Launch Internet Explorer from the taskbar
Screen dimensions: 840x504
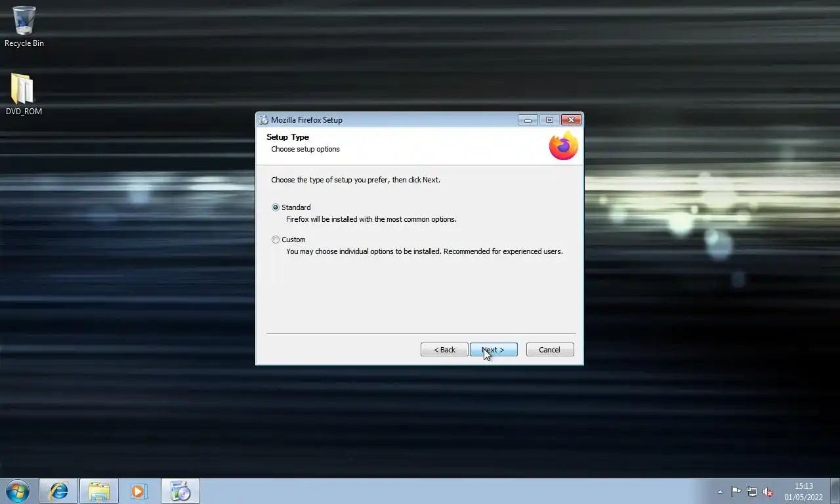(58, 491)
